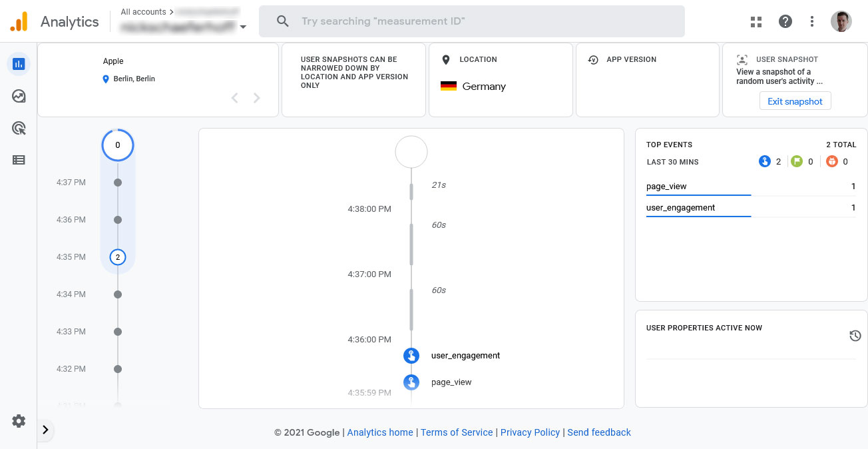Click the user_engagement event icon in stream
The image size is (868, 449).
tap(411, 355)
